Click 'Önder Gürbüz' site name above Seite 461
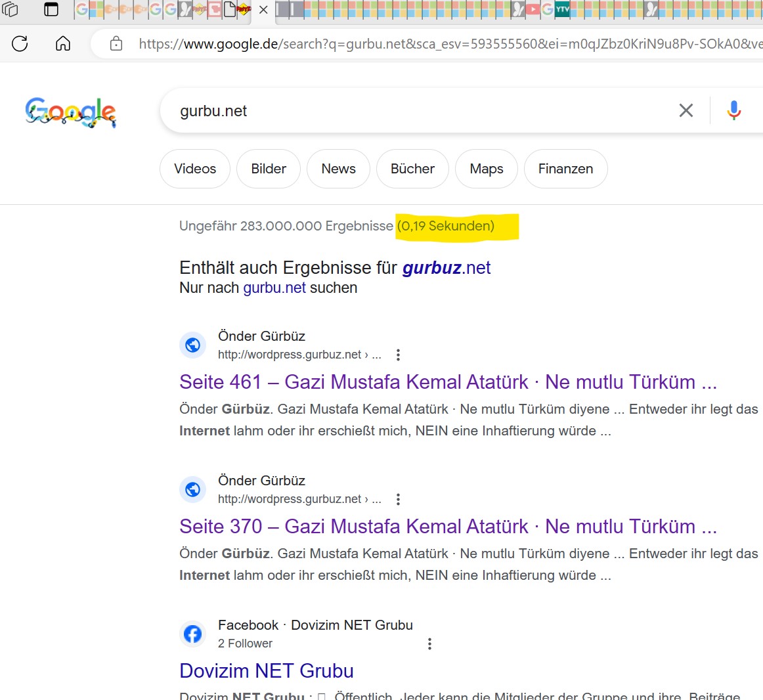This screenshot has height=700, width=763. [262, 336]
